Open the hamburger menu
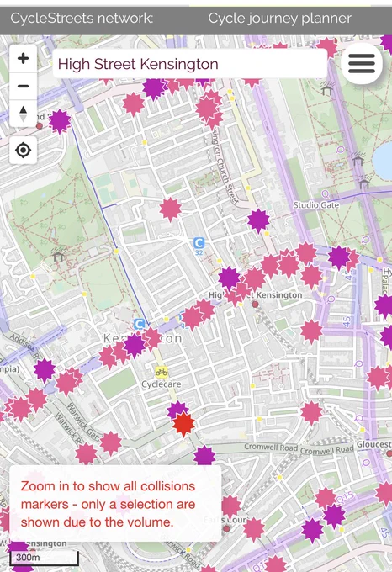The image size is (392, 572). click(x=362, y=63)
